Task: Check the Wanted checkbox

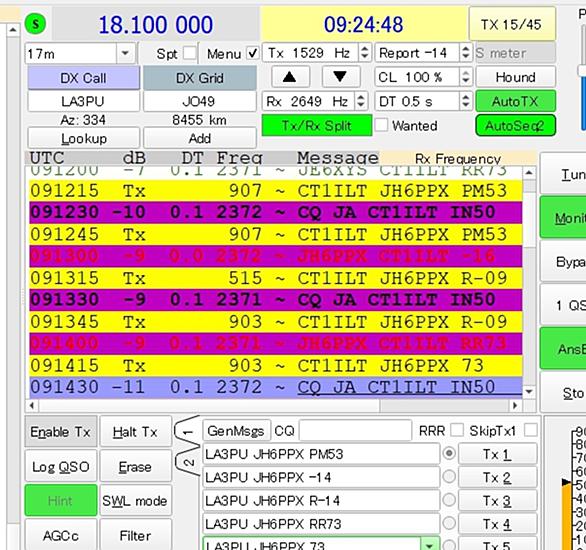Action: [381, 125]
